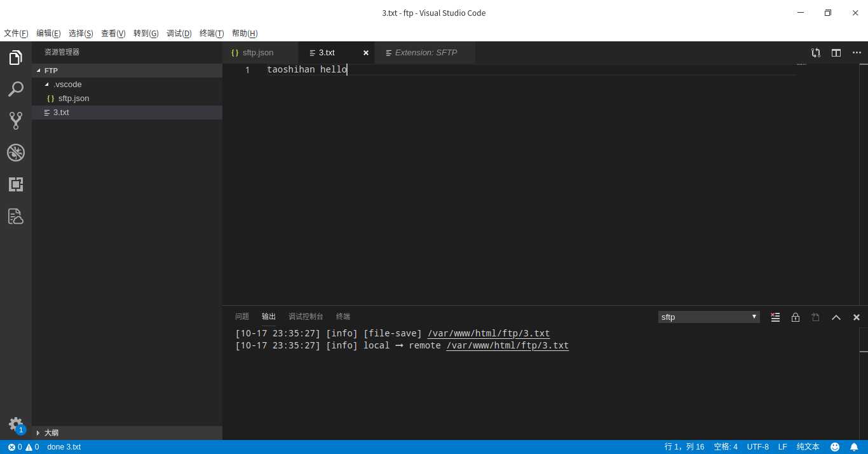Screen dimensions: 868x454
Task: Switch to the Extension: SFTP tab
Action: click(x=425, y=53)
